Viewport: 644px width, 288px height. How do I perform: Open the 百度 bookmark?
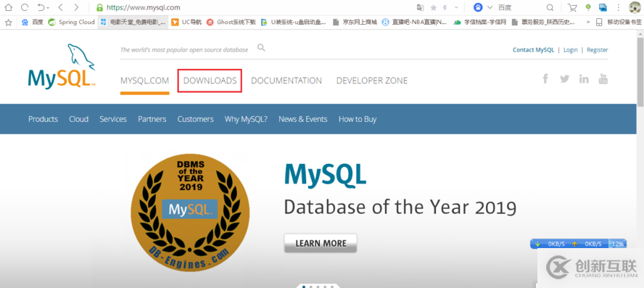pos(32,22)
